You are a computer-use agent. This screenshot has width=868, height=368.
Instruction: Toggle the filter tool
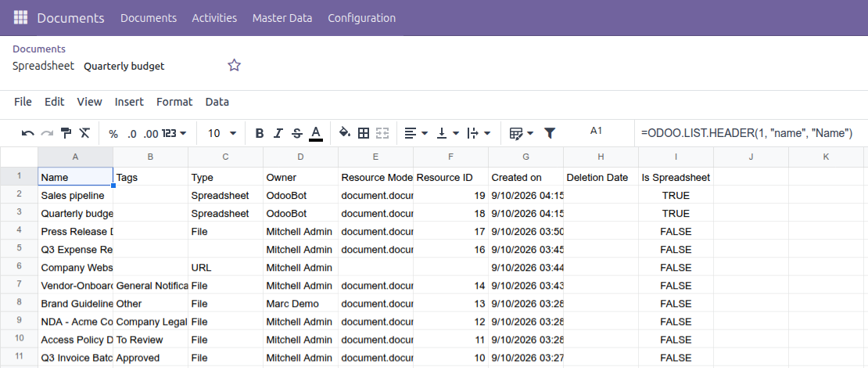[x=550, y=133]
